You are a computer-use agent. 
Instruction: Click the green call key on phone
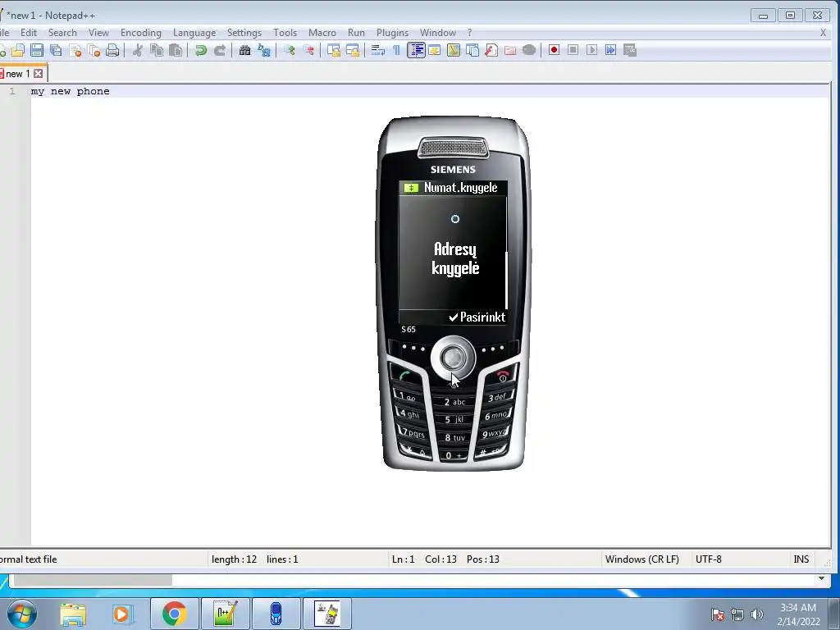[x=404, y=375]
